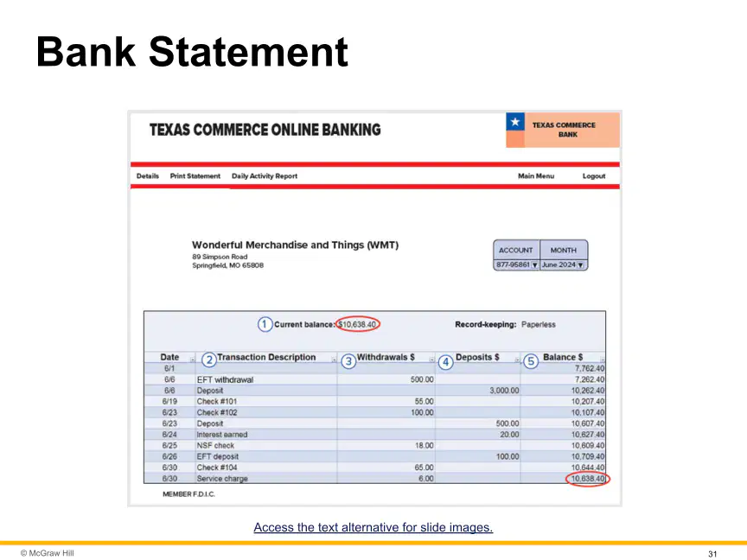Click the 3,000.00 deposit amount
Viewport: 747px width, 560px height.
[504, 391]
